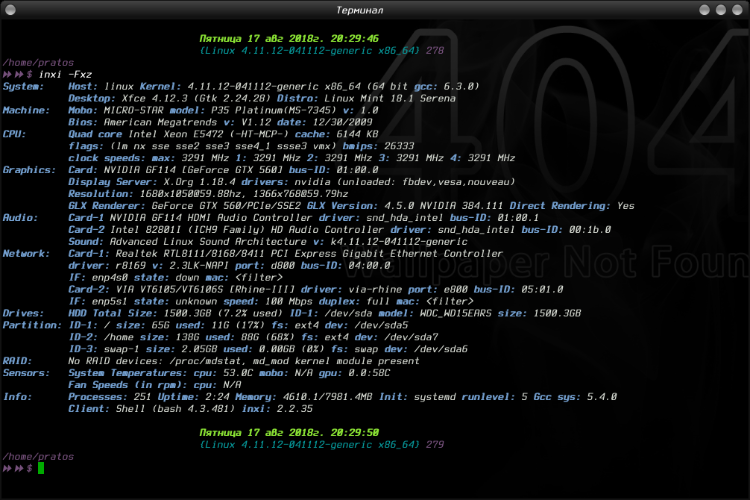
Task: Close the terminal window
Action: tap(736, 9)
